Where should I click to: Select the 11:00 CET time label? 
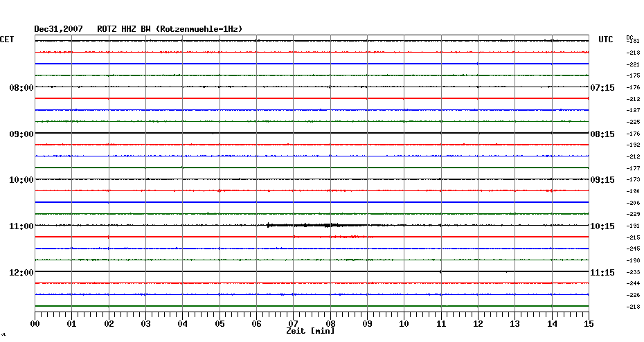(21, 226)
